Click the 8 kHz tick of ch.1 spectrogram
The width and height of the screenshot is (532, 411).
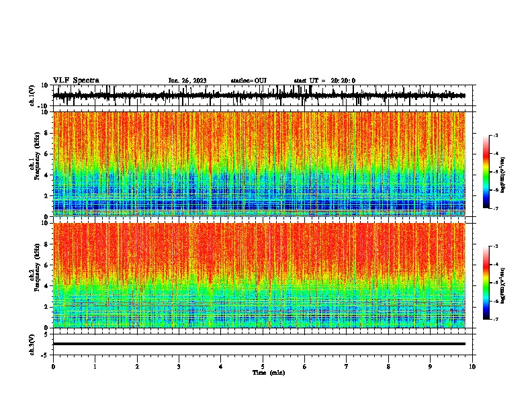(x=46, y=133)
